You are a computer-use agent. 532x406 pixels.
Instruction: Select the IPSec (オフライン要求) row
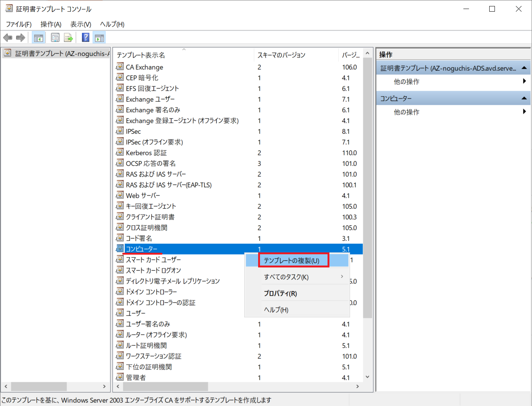click(x=238, y=142)
